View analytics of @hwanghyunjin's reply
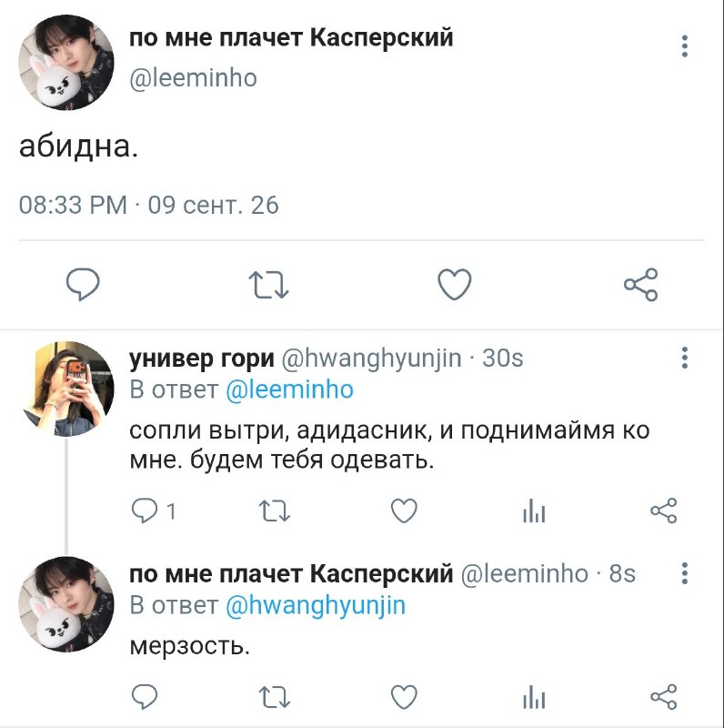 click(534, 511)
